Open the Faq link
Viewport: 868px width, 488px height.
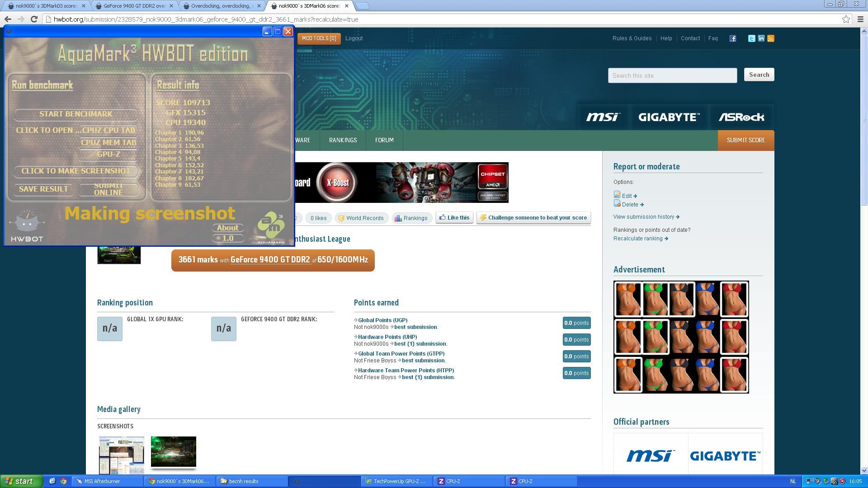[x=713, y=38]
